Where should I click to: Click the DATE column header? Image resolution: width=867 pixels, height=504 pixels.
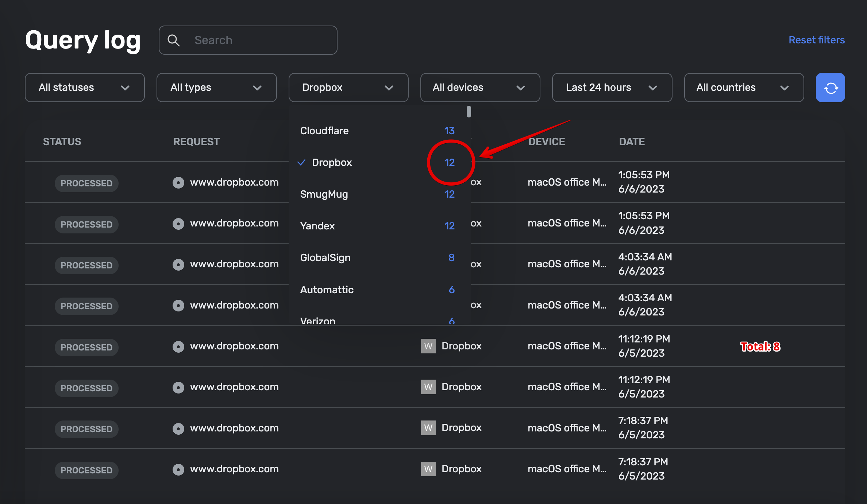632,141
